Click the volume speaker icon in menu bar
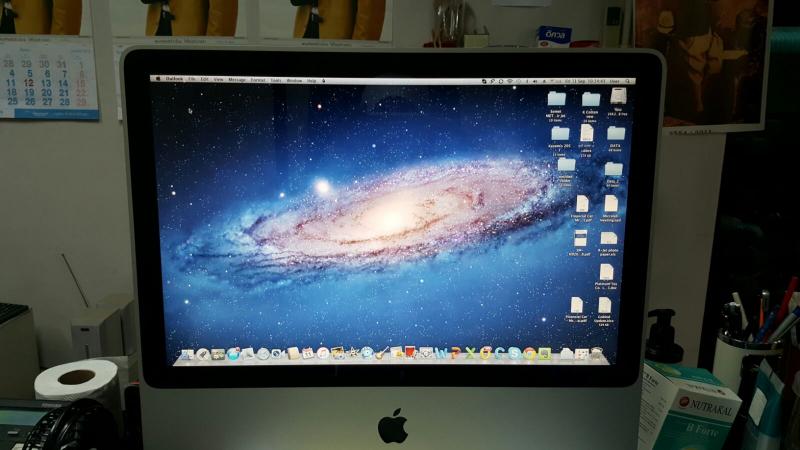Viewport: 800px width, 450px height. (x=535, y=81)
